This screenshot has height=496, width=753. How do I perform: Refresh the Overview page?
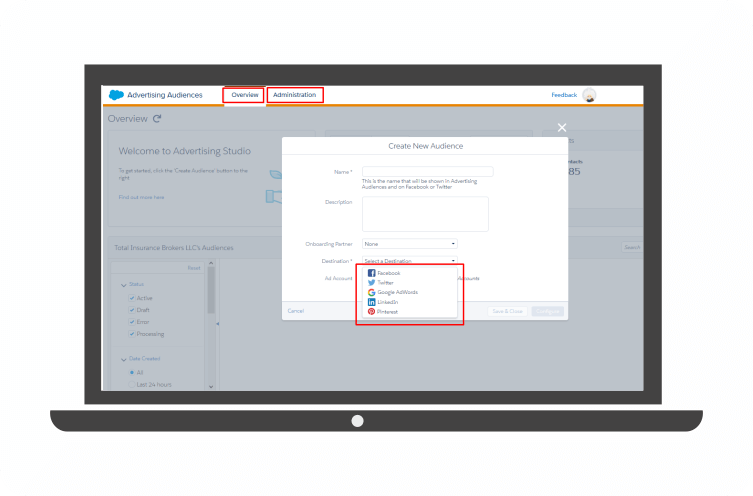pyautogui.click(x=157, y=119)
